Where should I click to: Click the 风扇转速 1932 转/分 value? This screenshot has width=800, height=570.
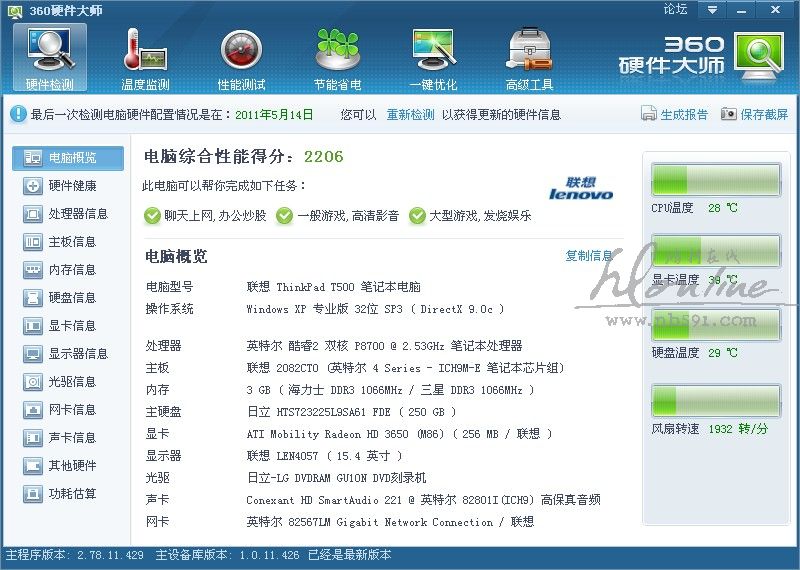tap(738, 429)
